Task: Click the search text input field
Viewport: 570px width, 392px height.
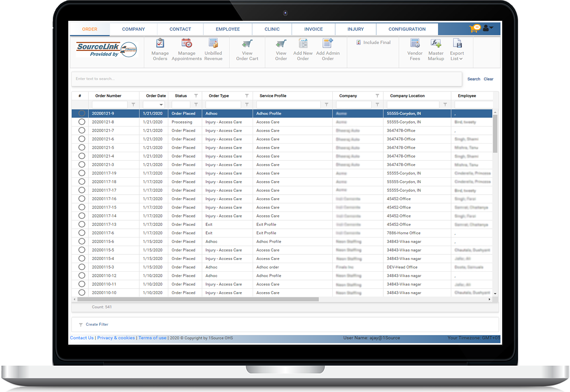Action: 266,79
